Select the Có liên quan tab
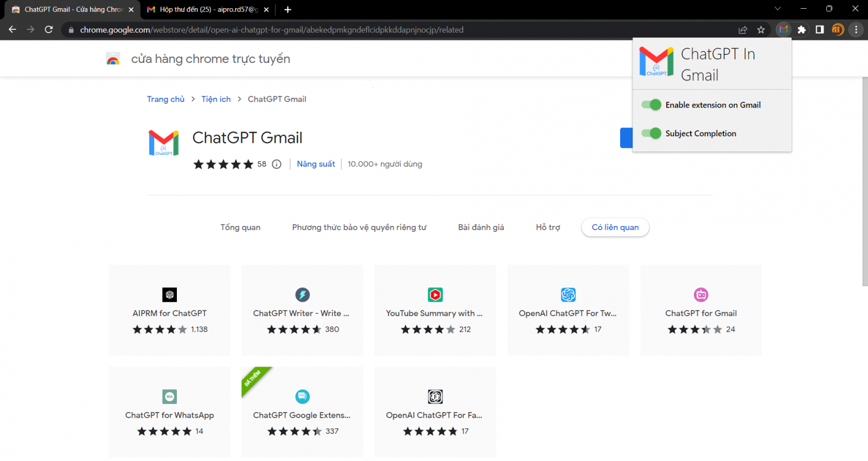 pos(615,228)
